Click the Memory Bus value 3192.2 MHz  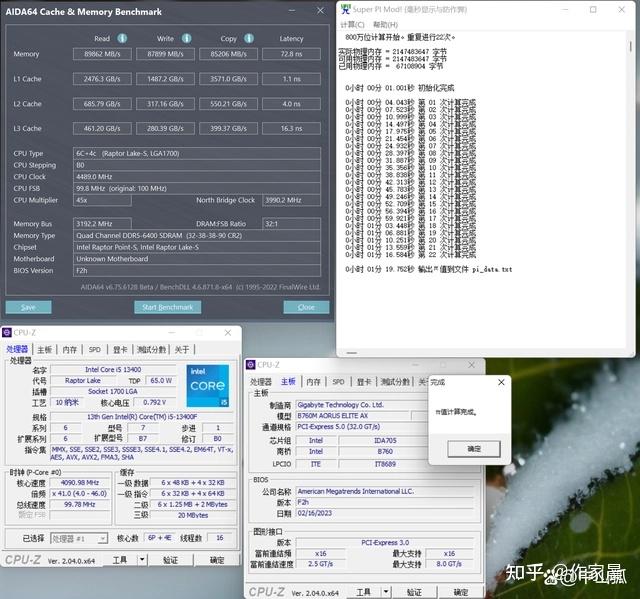click(x=102, y=224)
